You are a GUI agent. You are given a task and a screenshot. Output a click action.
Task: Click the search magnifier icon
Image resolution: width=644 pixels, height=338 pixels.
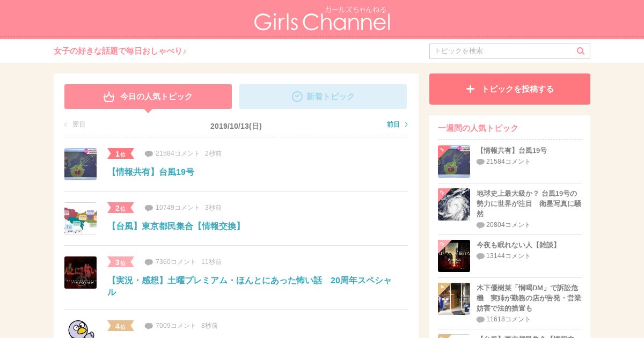tap(581, 51)
